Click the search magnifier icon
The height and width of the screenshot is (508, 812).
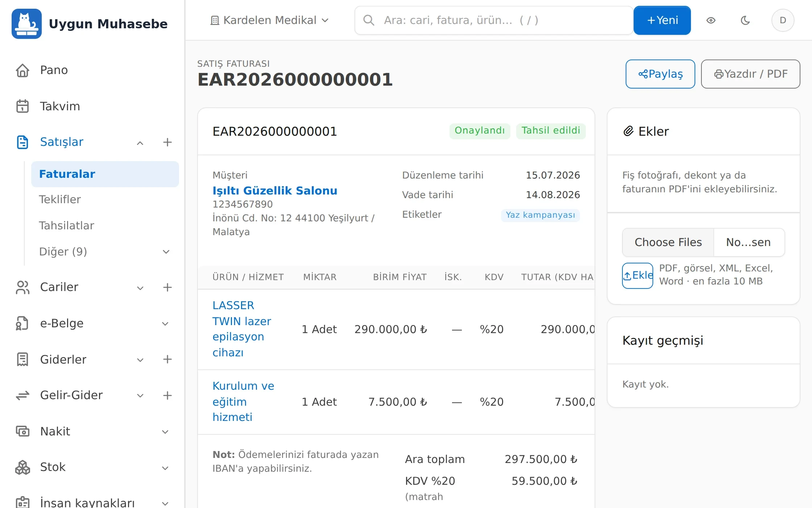pyautogui.click(x=369, y=20)
